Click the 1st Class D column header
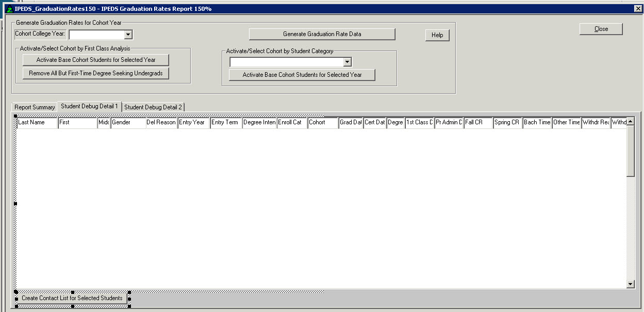 (x=420, y=123)
